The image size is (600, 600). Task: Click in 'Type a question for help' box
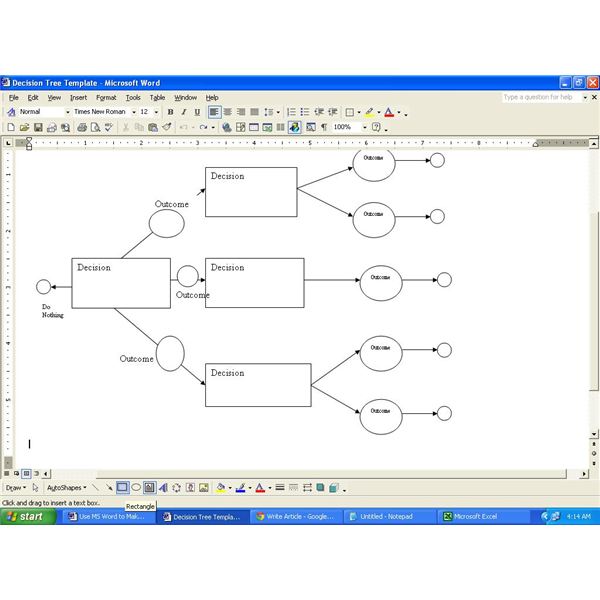[541, 97]
